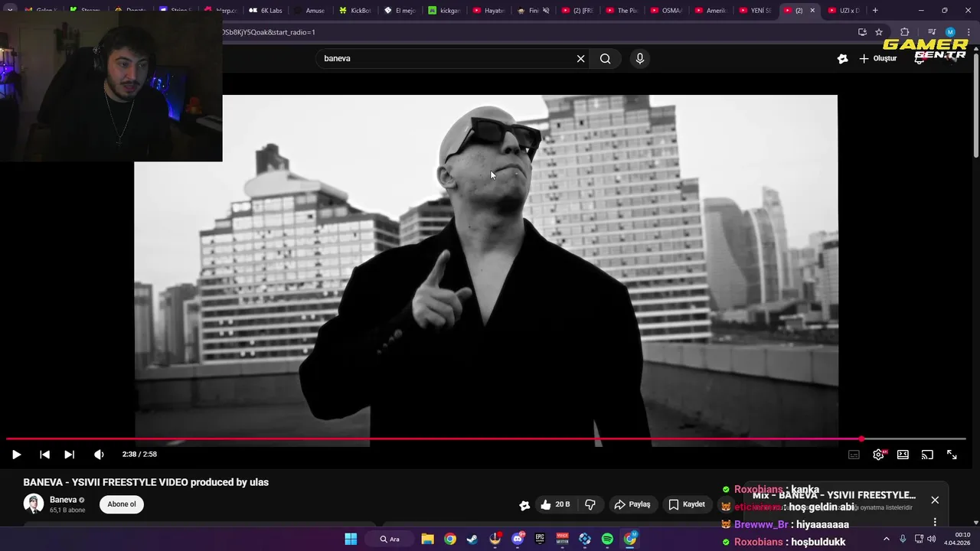Open the Windows Start menu
Screen dimensions: 980x551
(351, 540)
